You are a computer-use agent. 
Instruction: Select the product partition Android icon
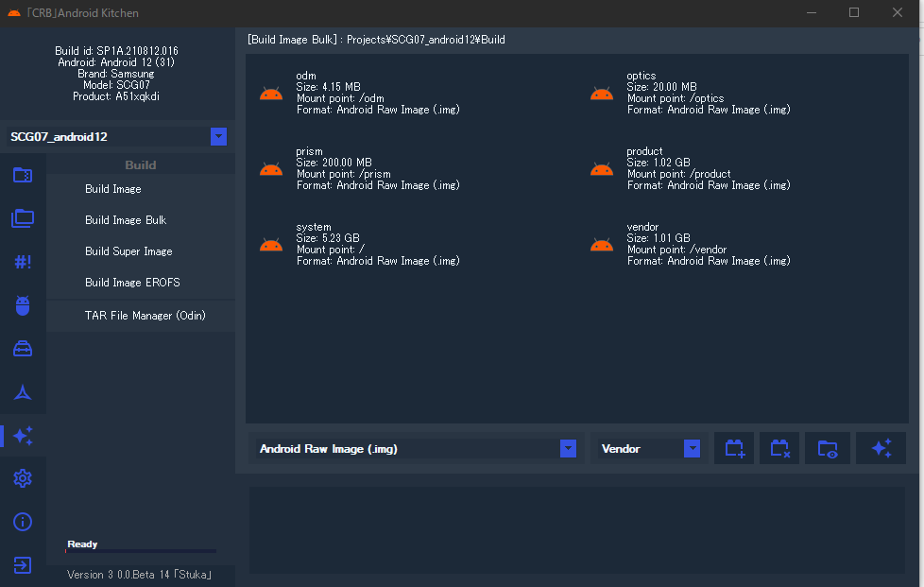pos(602,169)
